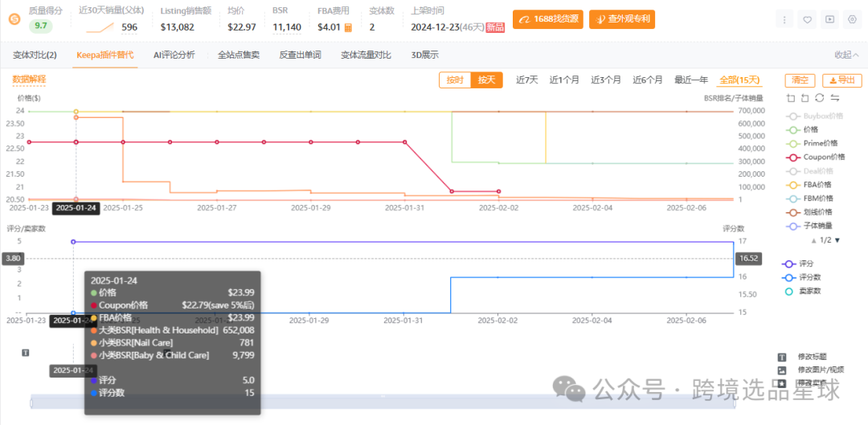Switch chart granularity to 按天
Image resolution: width=868 pixels, height=425 pixels.
tap(486, 80)
